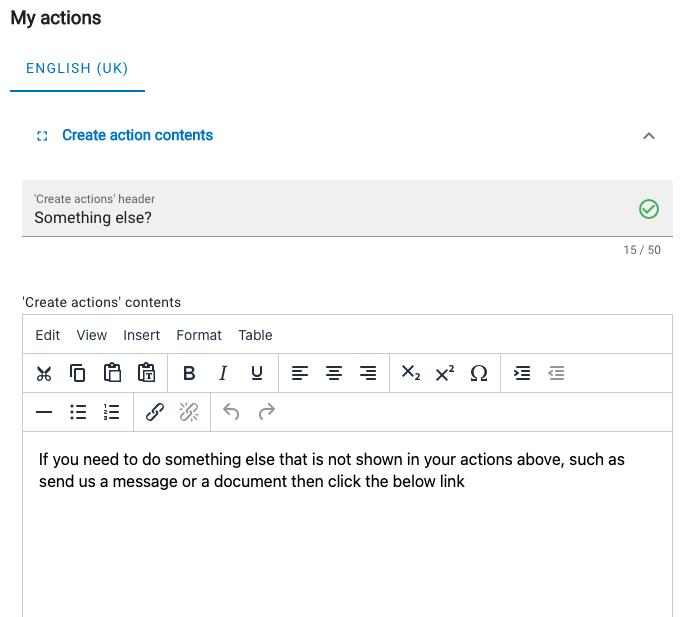
Task: Click the Cut scissors icon
Action: (x=44, y=373)
